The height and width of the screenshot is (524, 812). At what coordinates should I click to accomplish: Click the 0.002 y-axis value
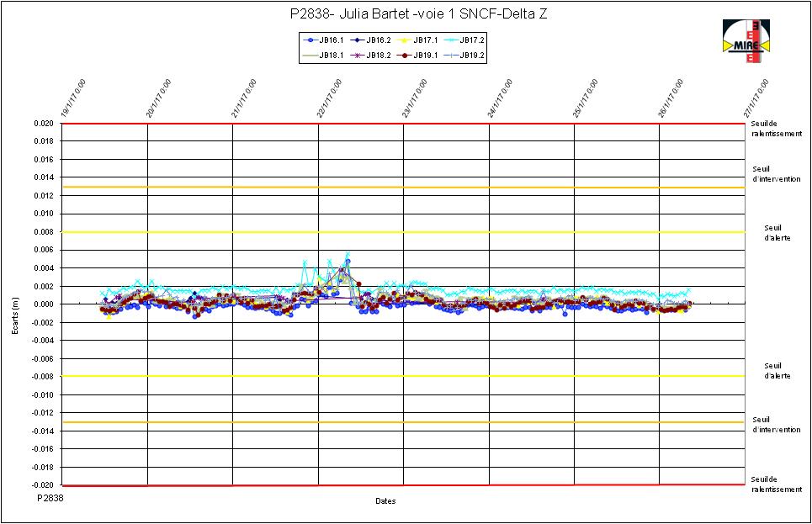pyautogui.click(x=44, y=286)
